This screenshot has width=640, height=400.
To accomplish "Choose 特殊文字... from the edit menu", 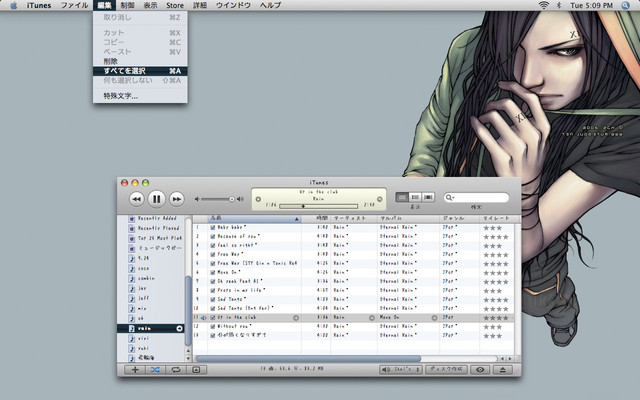I will pos(140,96).
